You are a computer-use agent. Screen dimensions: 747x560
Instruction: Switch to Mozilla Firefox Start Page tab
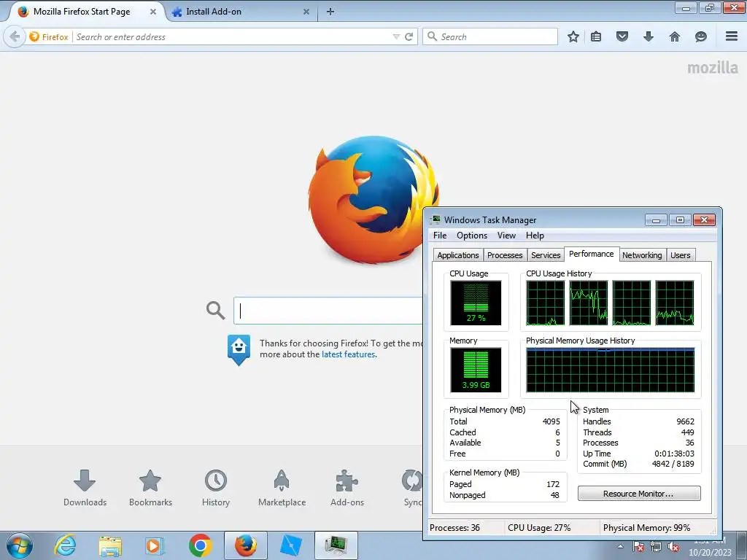click(x=82, y=12)
